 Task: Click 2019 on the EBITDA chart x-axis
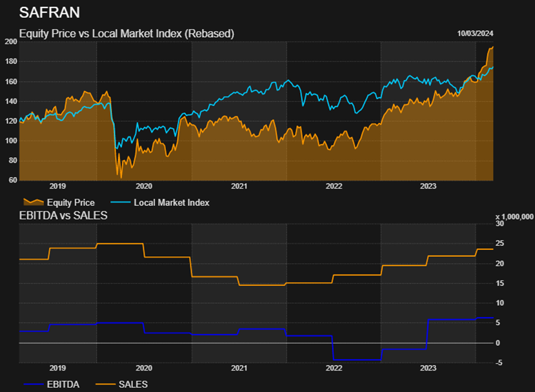58,368
